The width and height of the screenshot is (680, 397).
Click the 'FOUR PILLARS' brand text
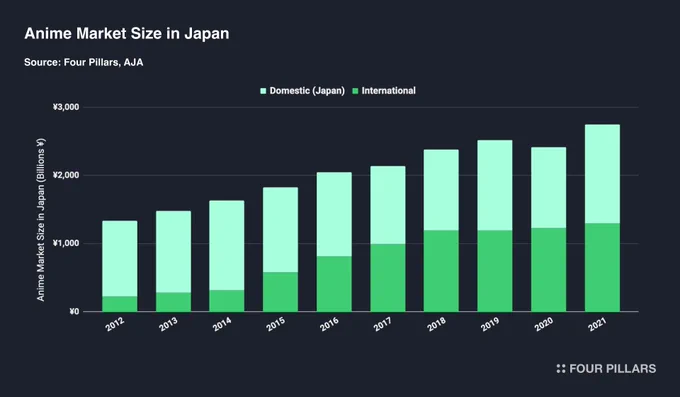(x=612, y=369)
